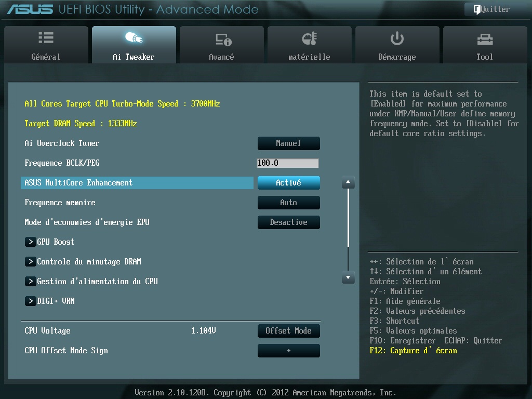Select the Ai Tweaker icon
Viewport: 532px width, 399px height.
134,38
